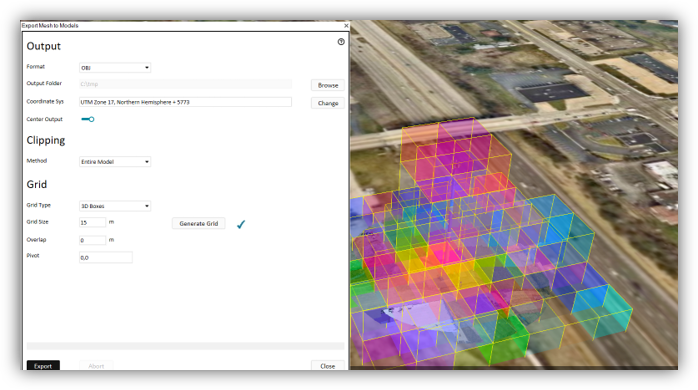The height and width of the screenshot is (390, 698).
Task: Focus the Overlap input field
Action: pyautogui.click(x=93, y=240)
